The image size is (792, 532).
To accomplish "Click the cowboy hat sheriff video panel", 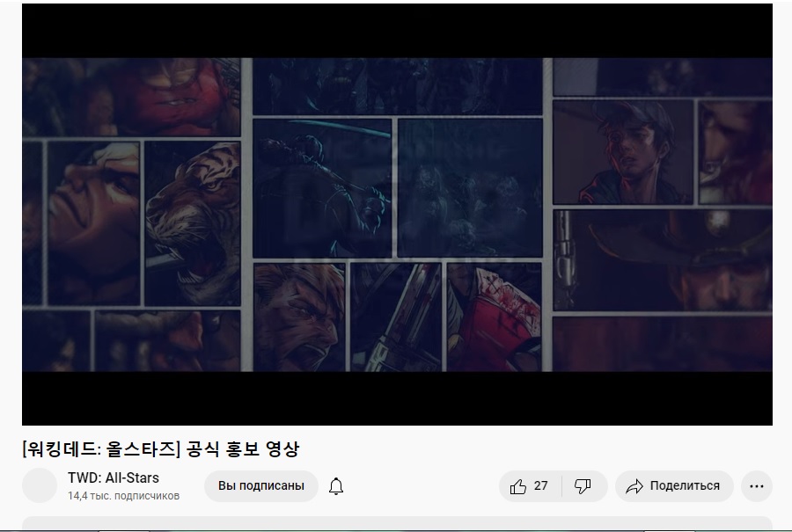I will [662, 259].
